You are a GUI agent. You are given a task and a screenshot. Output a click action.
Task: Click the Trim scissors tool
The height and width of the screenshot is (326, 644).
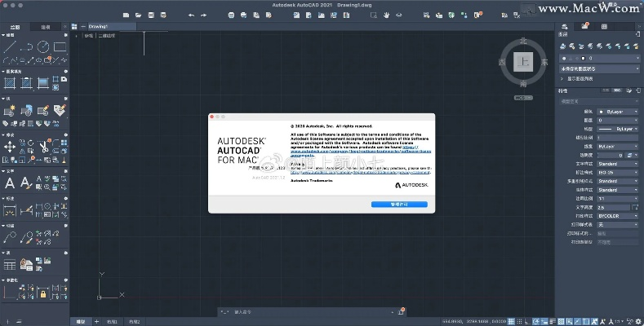[43, 147]
